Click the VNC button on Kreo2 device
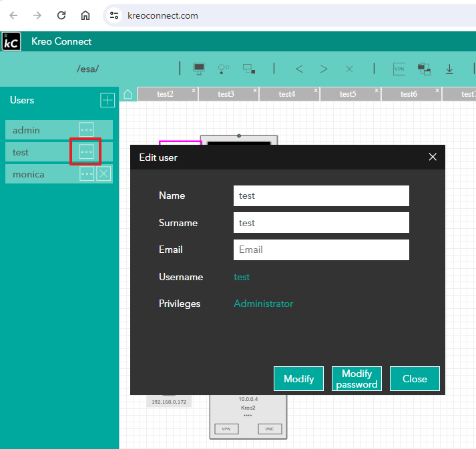 click(x=270, y=429)
